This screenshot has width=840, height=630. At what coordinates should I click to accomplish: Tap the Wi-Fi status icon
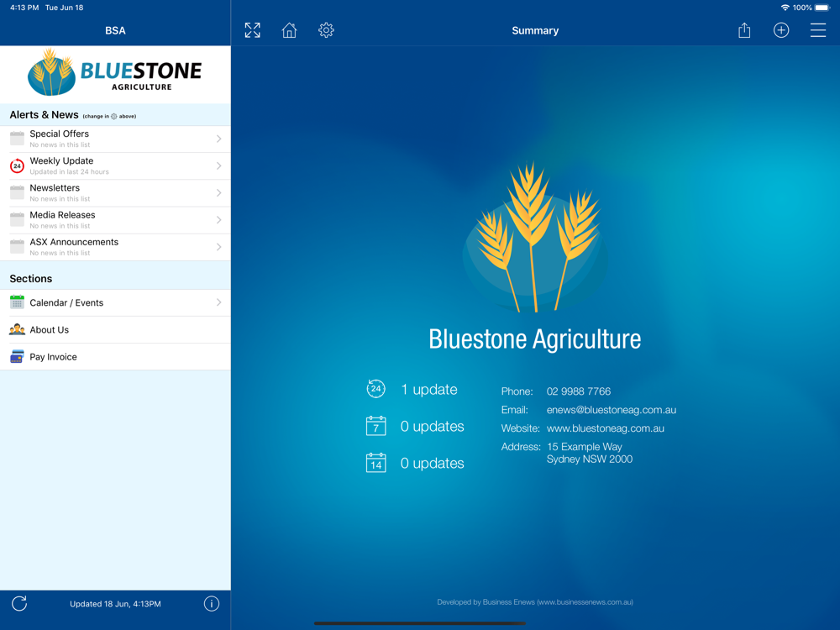click(785, 8)
